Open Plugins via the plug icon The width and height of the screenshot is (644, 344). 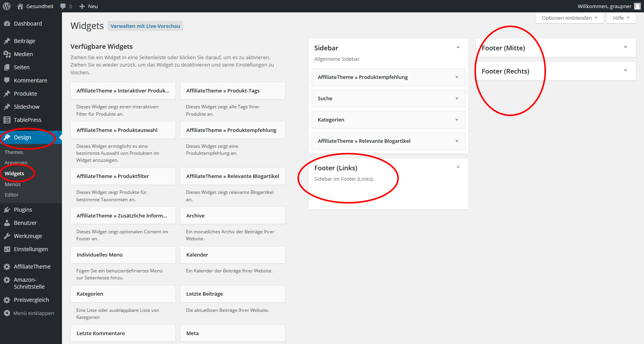tap(7, 210)
